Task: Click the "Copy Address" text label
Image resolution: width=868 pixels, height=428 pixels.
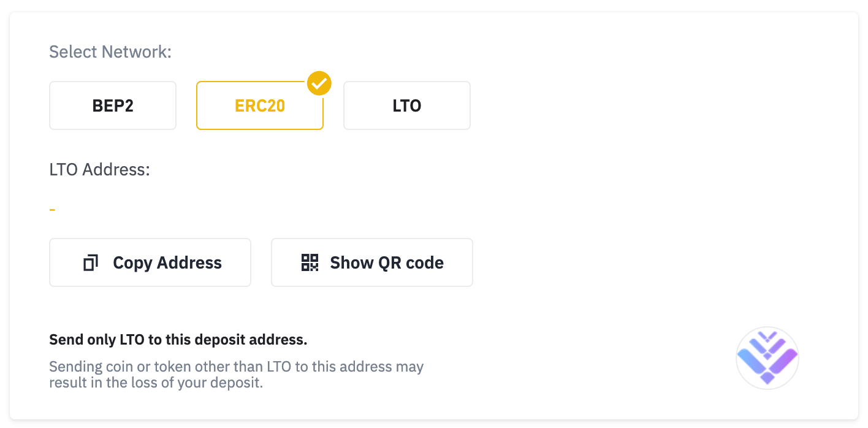Action: pos(167,263)
